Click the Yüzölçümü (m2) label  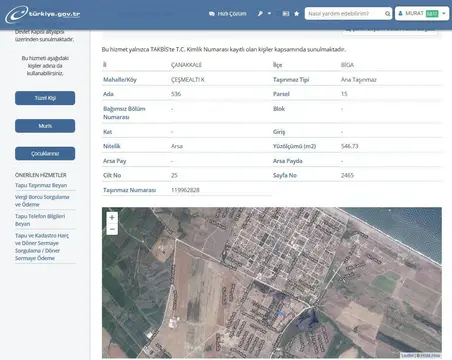(x=294, y=146)
